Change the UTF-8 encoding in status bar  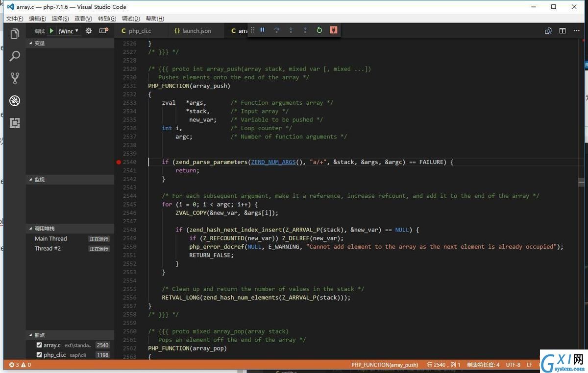pyautogui.click(x=513, y=365)
